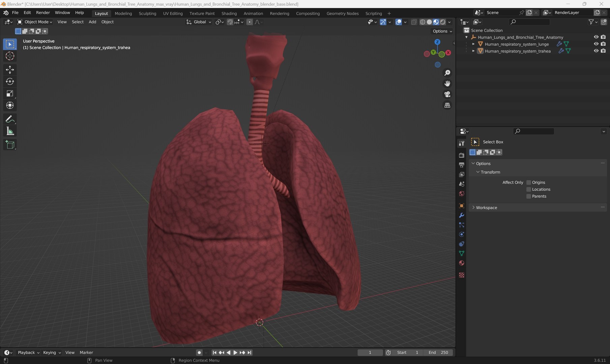Viewport: 610px width, 364px height.
Task: Open the Object Mode dropdown
Action: coord(35,22)
